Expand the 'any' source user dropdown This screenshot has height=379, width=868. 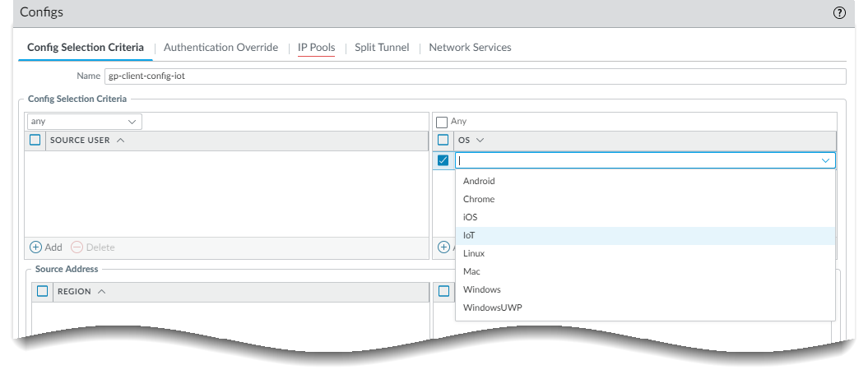(83, 122)
